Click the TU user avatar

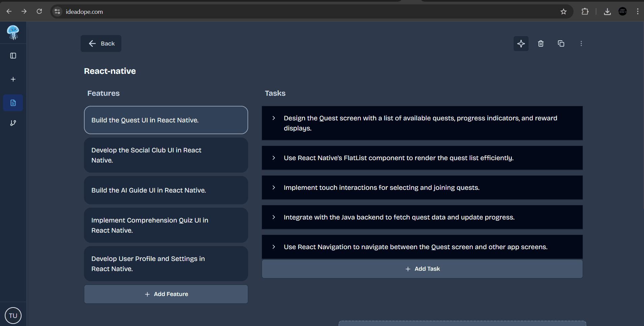coord(13,316)
